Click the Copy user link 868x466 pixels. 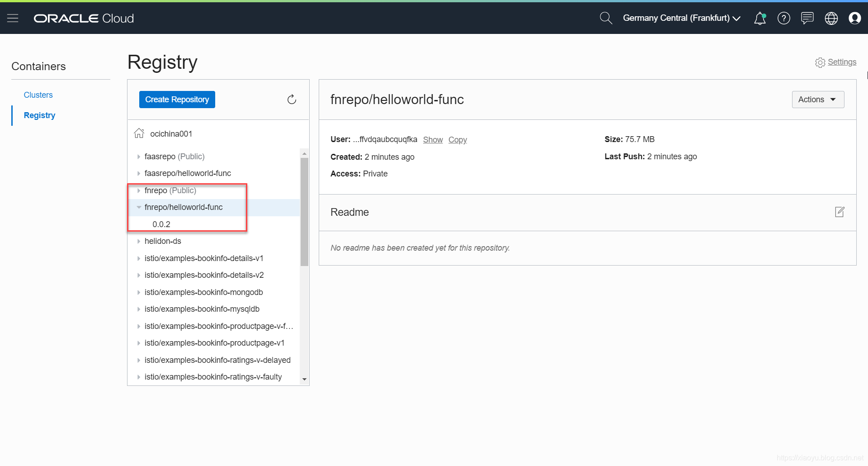tap(458, 140)
